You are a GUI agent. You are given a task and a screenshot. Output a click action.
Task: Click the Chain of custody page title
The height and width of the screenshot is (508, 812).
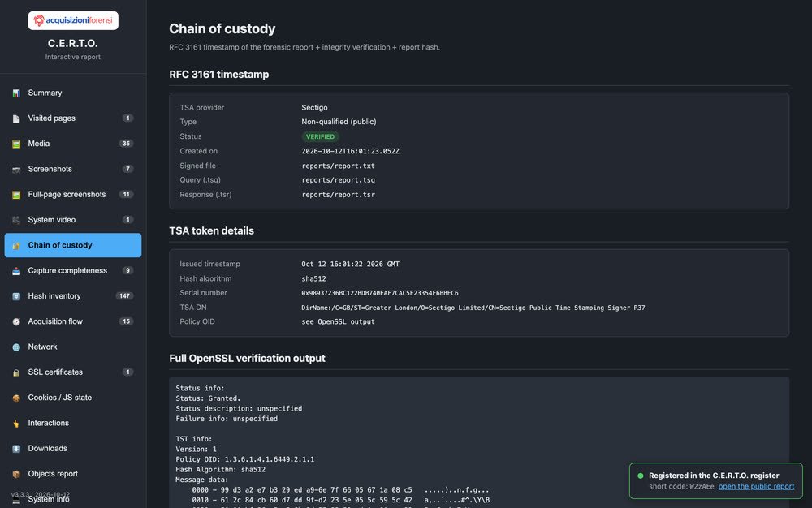[222, 28]
